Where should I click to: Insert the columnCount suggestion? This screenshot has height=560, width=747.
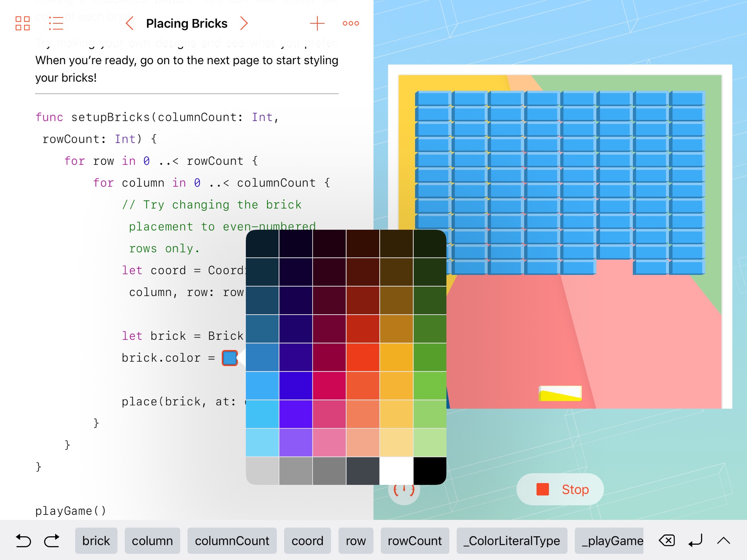[x=232, y=541]
